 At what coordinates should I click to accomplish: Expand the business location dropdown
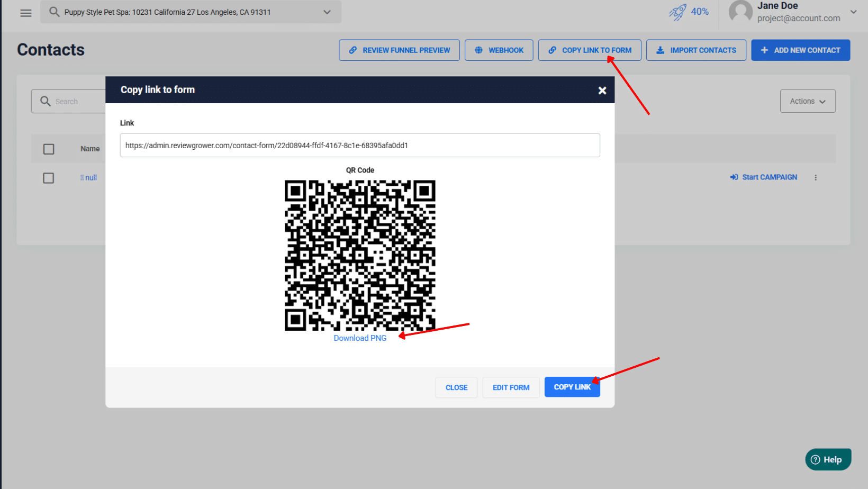coord(327,12)
